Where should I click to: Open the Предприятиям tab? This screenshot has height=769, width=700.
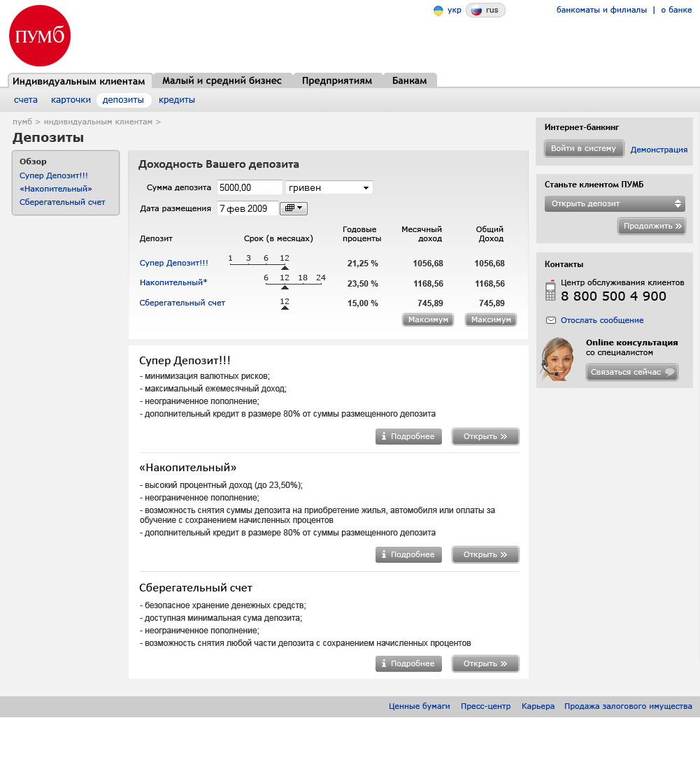point(337,80)
